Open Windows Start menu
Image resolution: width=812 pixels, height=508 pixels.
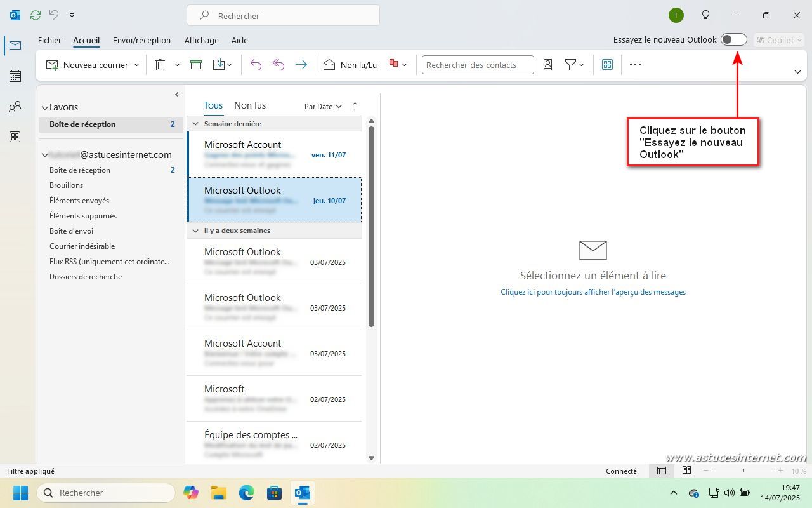20,493
